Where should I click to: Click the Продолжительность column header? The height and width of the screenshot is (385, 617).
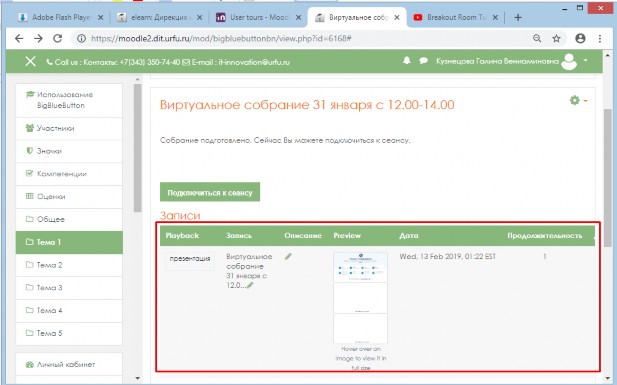click(545, 235)
